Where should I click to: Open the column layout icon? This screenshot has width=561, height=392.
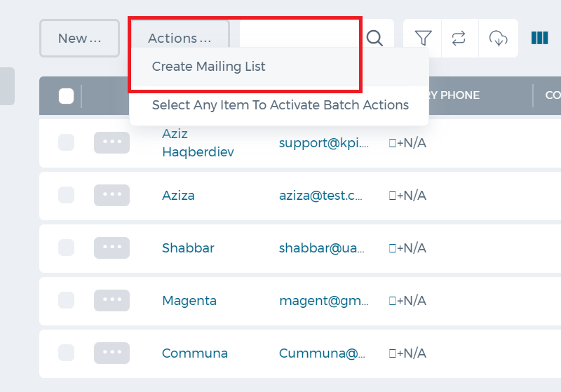point(539,38)
